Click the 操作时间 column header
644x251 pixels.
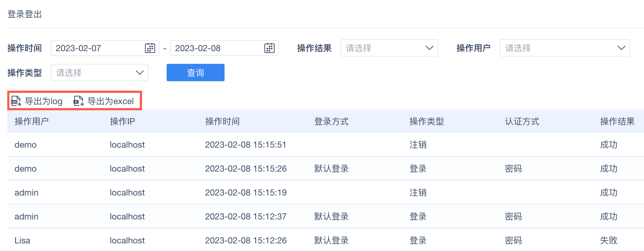click(222, 122)
